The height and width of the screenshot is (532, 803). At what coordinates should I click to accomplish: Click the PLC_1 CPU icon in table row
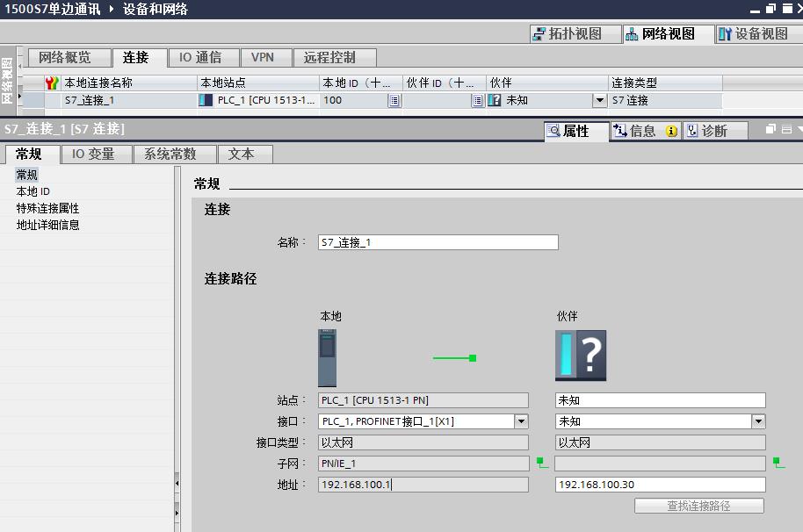[206, 100]
